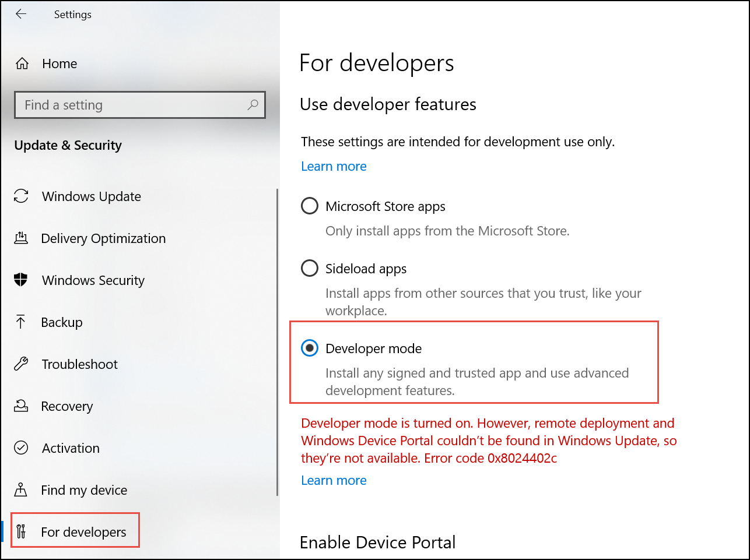Click the Recovery icon in sidebar
Image resolution: width=750 pixels, height=560 pixels.
tap(21, 406)
